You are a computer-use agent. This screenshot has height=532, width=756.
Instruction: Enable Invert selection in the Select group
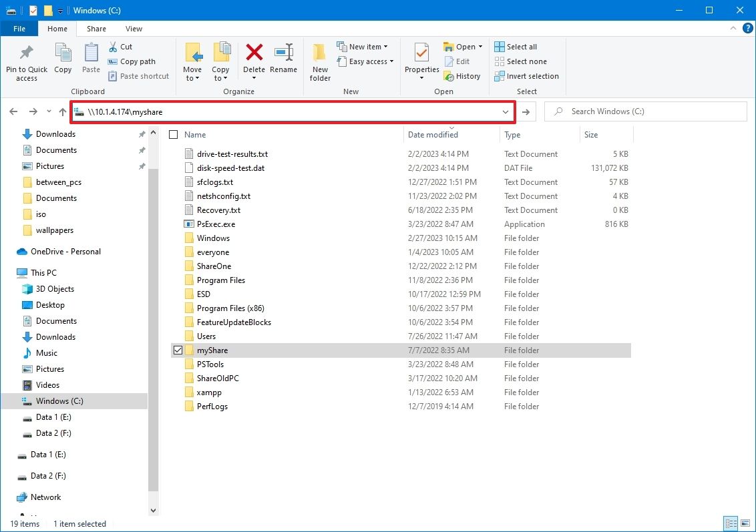[x=526, y=76]
